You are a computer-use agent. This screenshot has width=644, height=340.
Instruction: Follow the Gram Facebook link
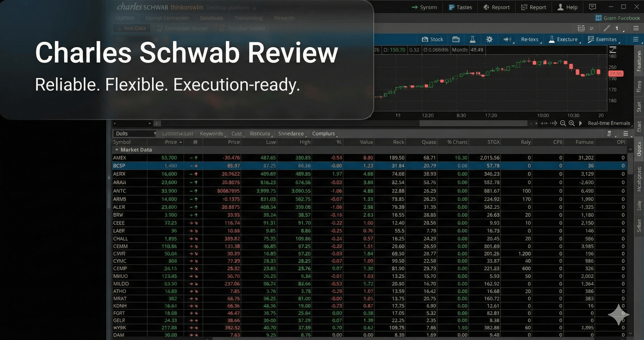tap(618, 18)
